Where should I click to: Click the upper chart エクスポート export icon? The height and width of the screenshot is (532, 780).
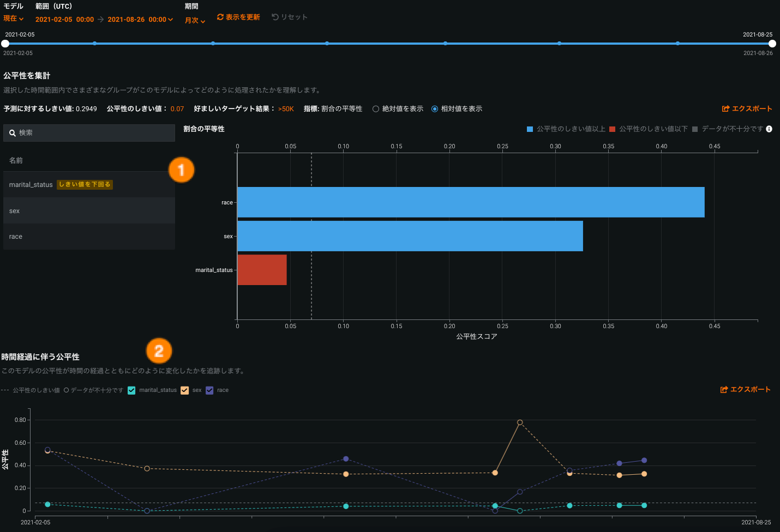coord(725,109)
